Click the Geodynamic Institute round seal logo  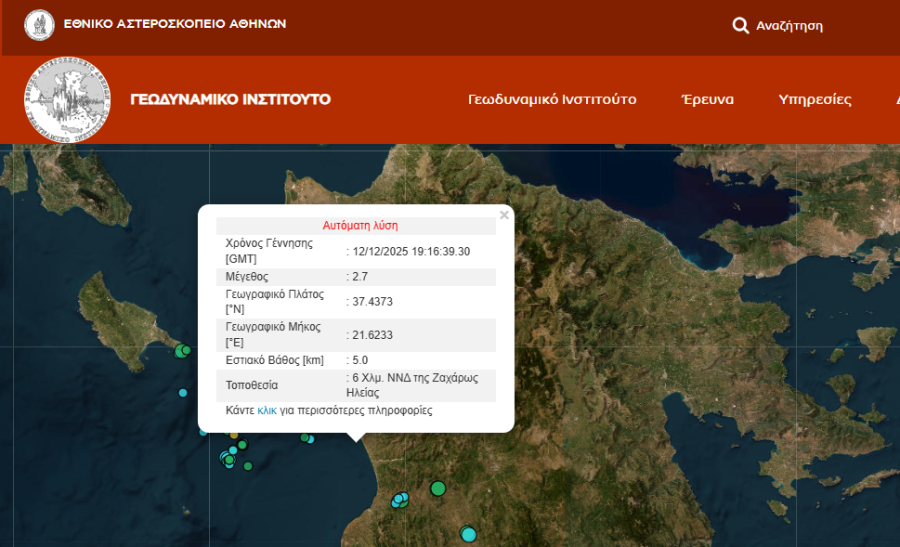[x=68, y=99]
